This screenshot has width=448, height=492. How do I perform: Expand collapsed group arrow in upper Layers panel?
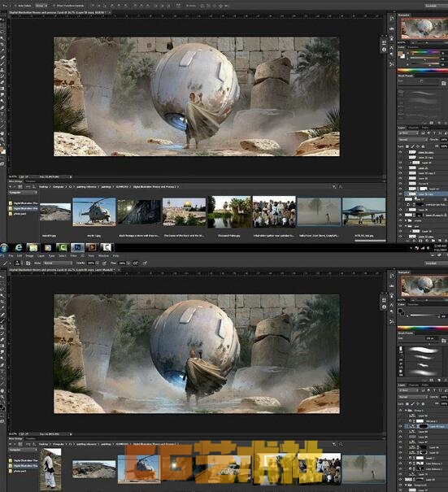[406, 220]
